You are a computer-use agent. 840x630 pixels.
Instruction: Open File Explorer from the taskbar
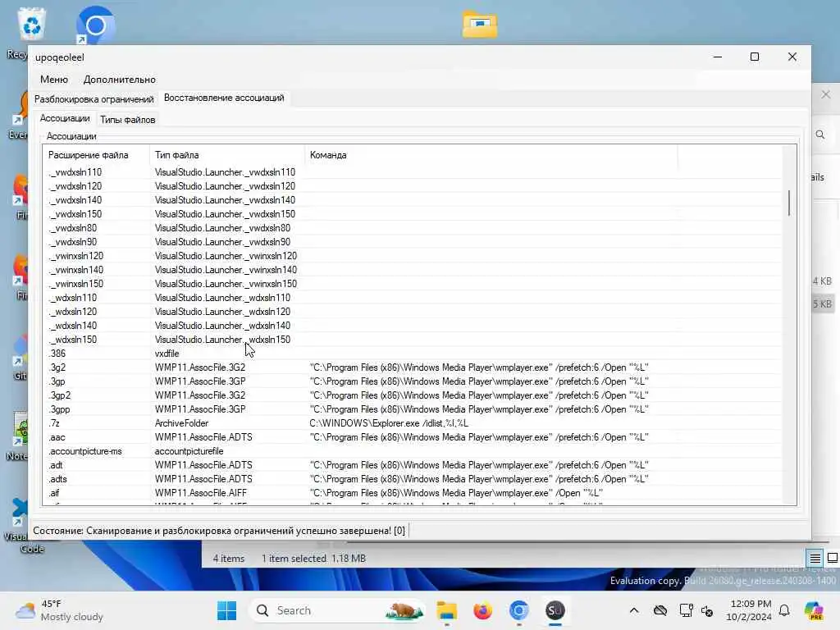(446, 610)
